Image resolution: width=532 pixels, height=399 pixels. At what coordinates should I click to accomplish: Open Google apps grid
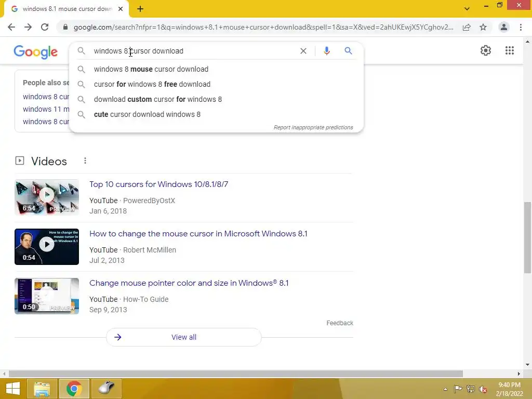[510, 50]
